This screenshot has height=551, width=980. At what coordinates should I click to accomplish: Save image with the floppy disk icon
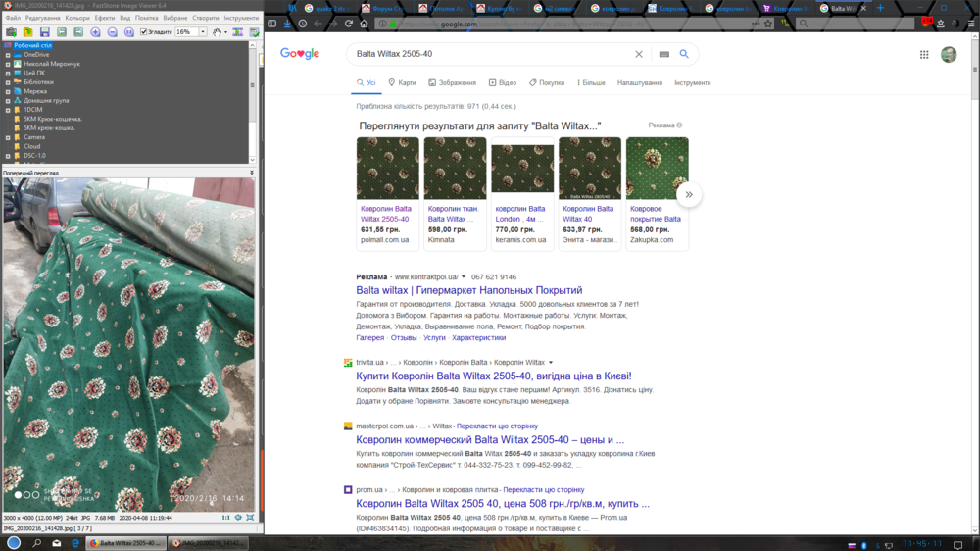(44, 32)
